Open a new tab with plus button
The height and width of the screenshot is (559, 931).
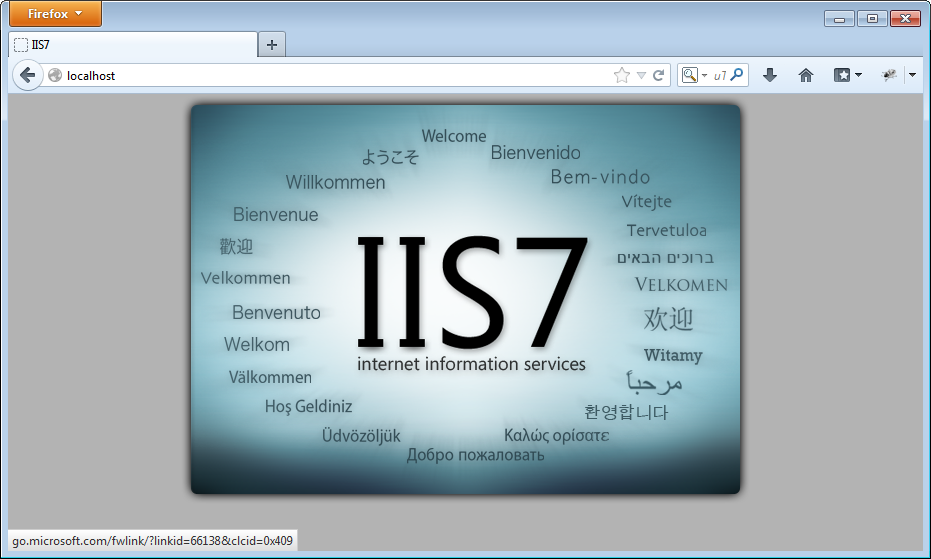point(271,45)
